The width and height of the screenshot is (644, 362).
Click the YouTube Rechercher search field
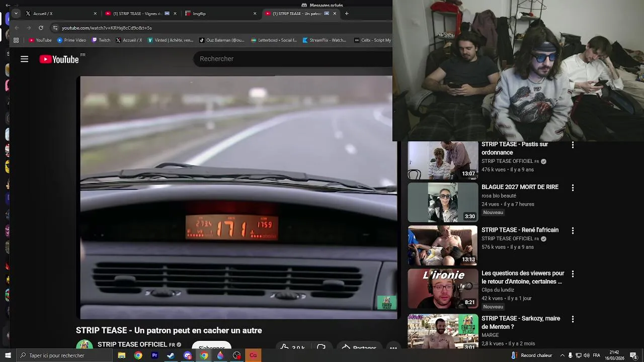(x=293, y=59)
